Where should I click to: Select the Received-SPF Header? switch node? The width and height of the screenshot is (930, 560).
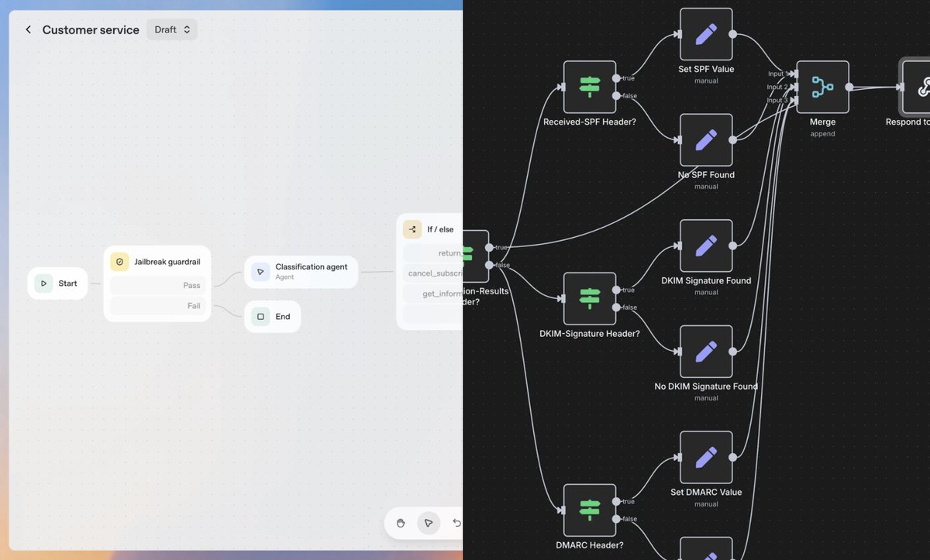[590, 87]
